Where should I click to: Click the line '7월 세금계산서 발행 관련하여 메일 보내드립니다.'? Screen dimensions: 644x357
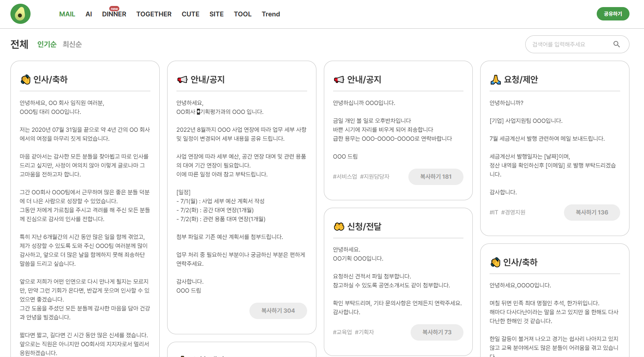pyautogui.click(x=547, y=138)
